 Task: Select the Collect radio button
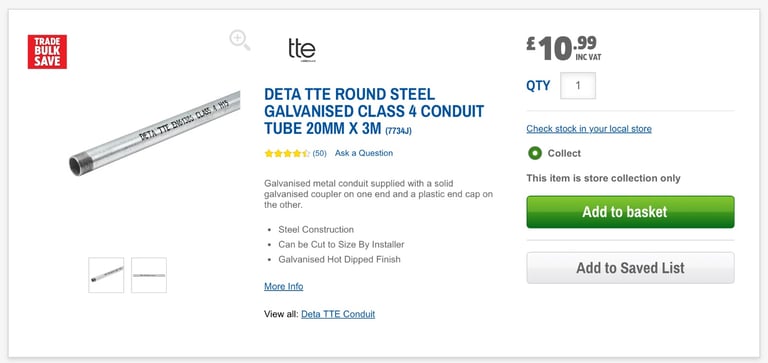(535, 153)
